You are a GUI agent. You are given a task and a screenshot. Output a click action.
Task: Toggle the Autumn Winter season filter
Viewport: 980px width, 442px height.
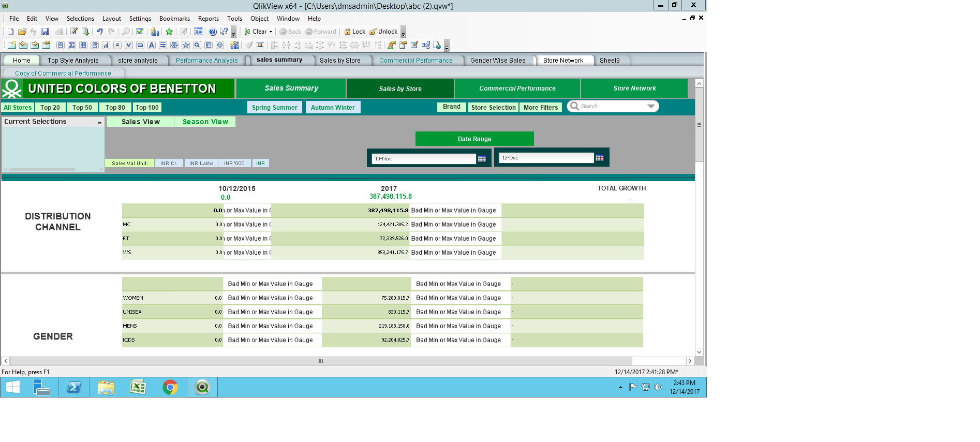(333, 107)
